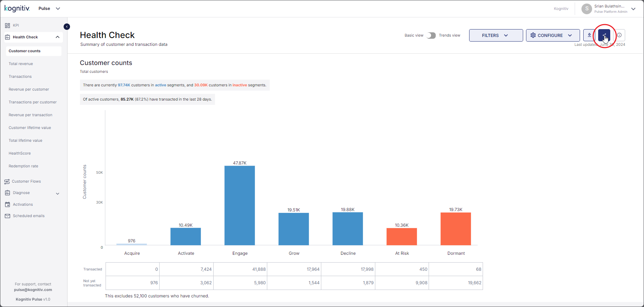644x307 pixels.
Task: Open the CONFIGURE dropdown
Action: [553, 36]
